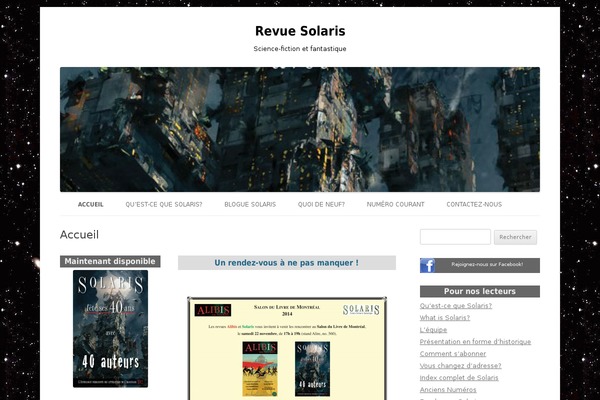Go to the Blogue Solaris menu item
Screen dimensions: 600x400
(x=250, y=204)
